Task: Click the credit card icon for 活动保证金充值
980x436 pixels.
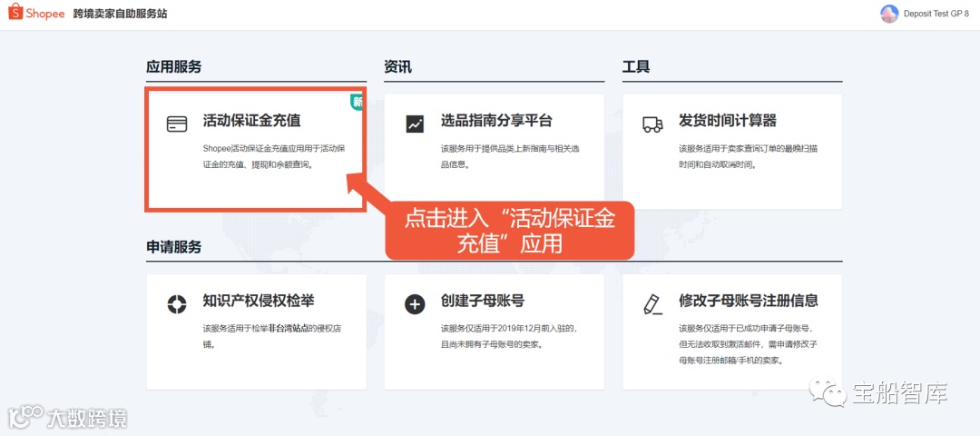Action: 177,124
